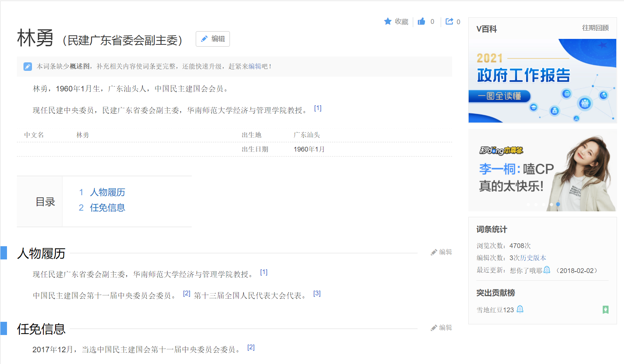Image resolution: width=624 pixels, height=364 pixels.
Task: Open the 2021 政府工作报告 banner
Action: [542, 81]
